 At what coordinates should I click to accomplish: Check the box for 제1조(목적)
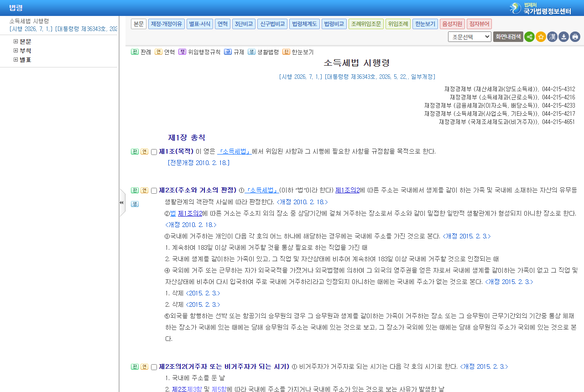point(154,152)
